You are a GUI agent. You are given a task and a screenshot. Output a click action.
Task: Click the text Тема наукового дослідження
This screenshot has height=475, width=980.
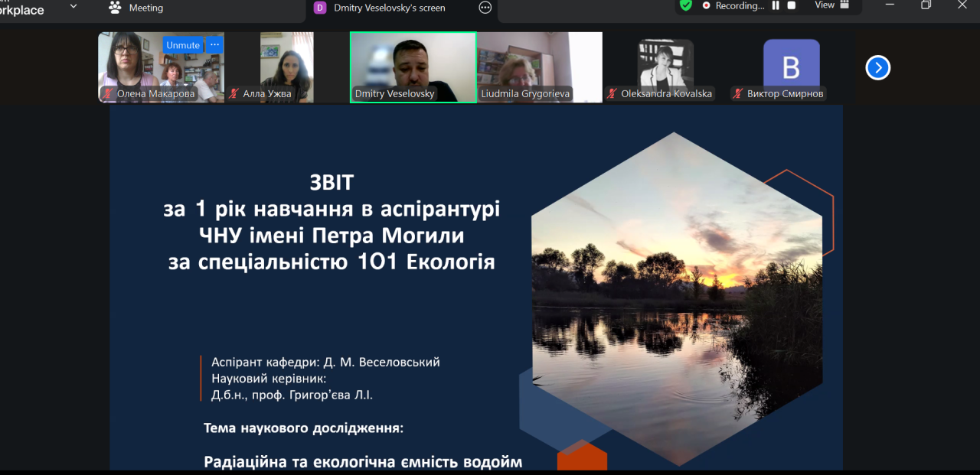coord(303,428)
